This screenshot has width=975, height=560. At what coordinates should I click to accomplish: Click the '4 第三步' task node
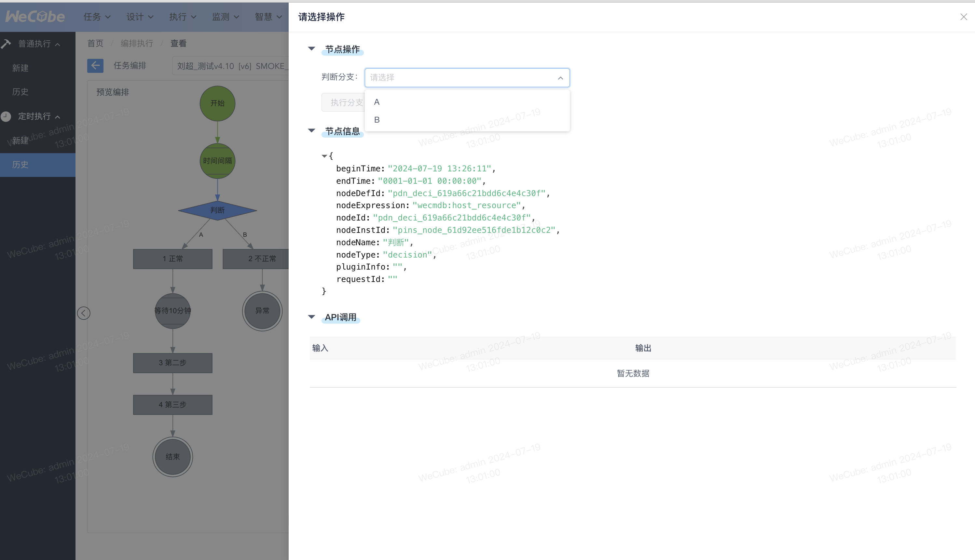[172, 405]
